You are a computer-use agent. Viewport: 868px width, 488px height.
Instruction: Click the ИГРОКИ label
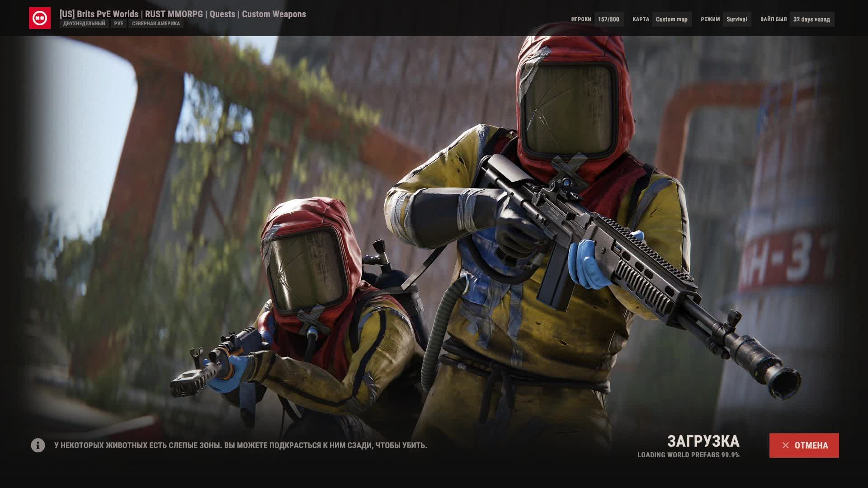click(581, 19)
